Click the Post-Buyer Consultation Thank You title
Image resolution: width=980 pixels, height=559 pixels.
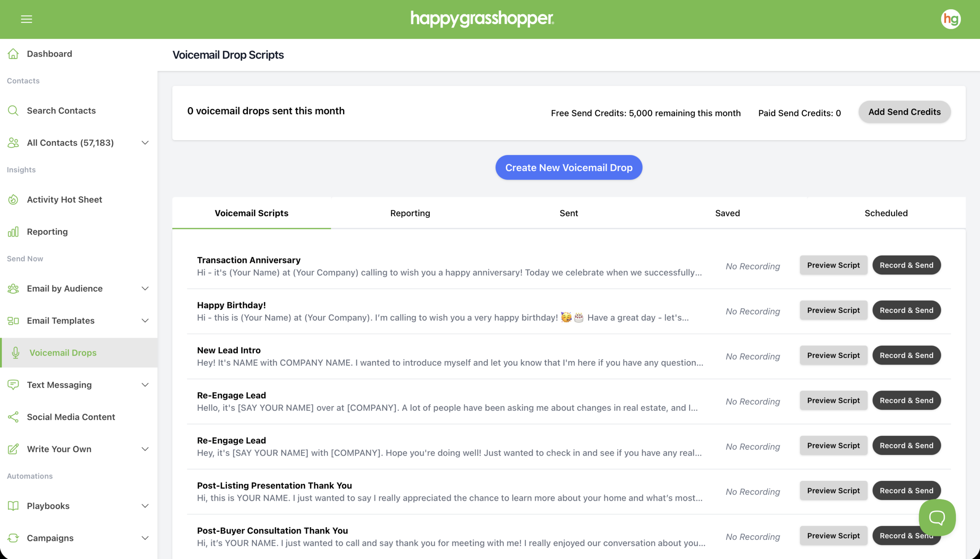(x=273, y=531)
